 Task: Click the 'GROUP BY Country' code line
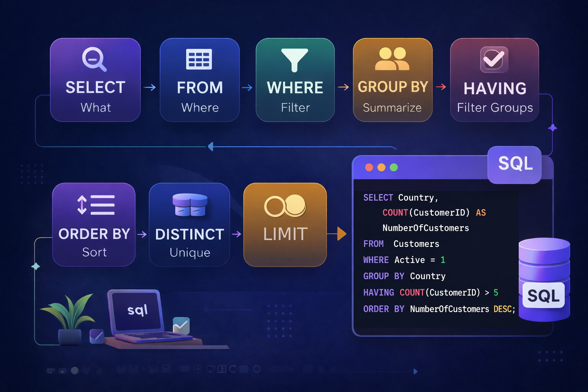tap(404, 276)
